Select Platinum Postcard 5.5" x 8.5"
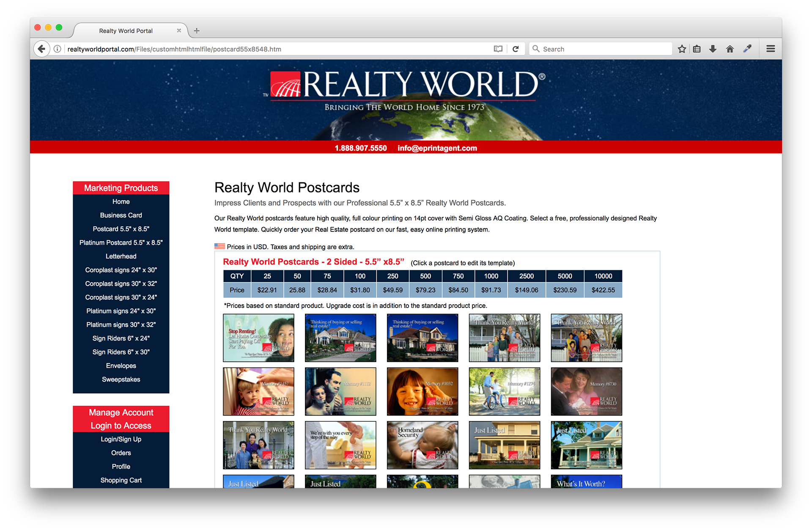 click(x=121, y=243)
